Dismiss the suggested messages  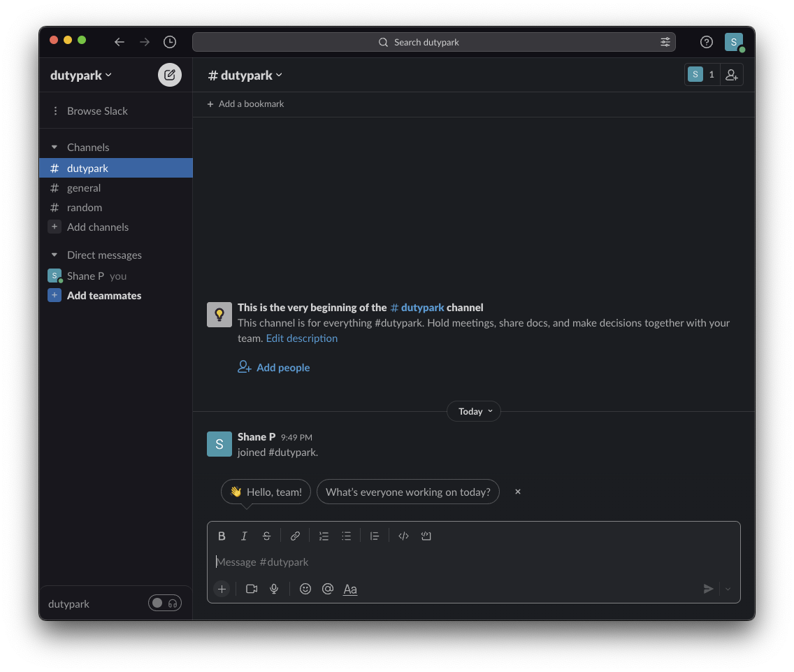517,492
